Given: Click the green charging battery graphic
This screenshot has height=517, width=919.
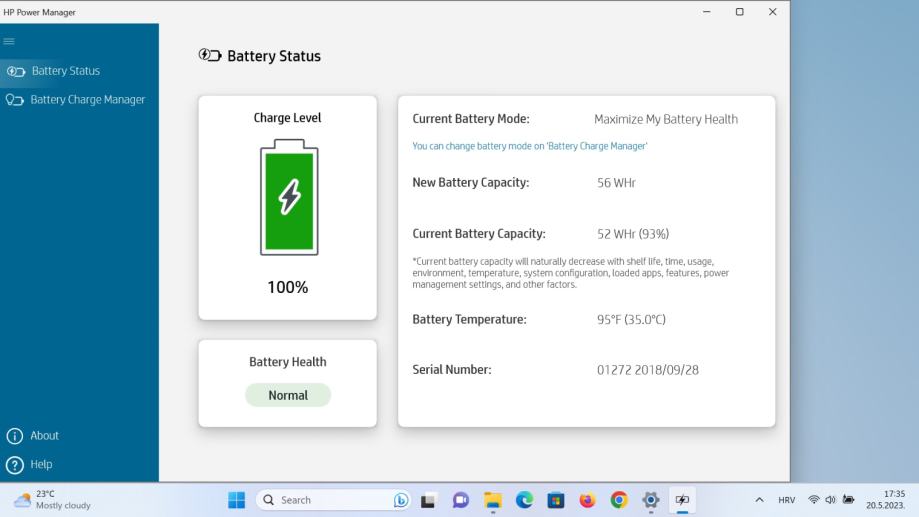Looking at the screenshot, I should point(289,197).
